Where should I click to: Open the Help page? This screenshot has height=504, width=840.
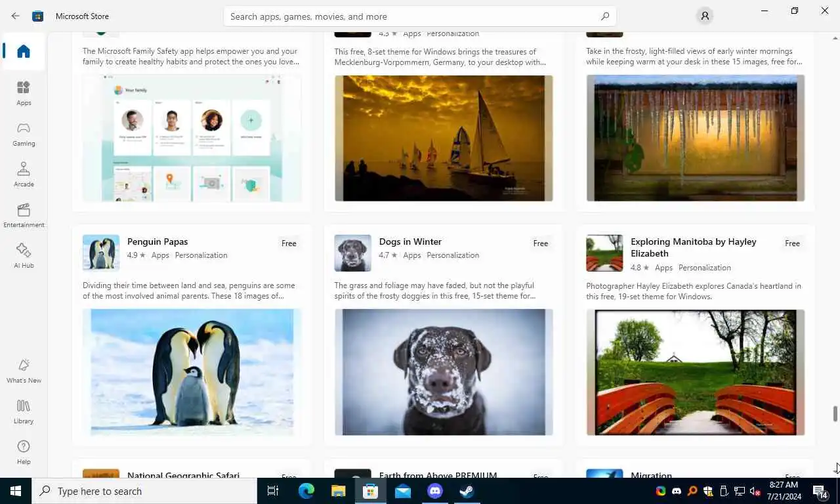(24, 451)
